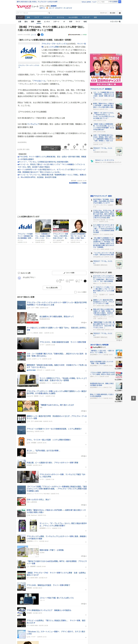Open the 国内 category tab
Image resolution: width=138 pixels, height=644 pixels.
tap(26, 21)
